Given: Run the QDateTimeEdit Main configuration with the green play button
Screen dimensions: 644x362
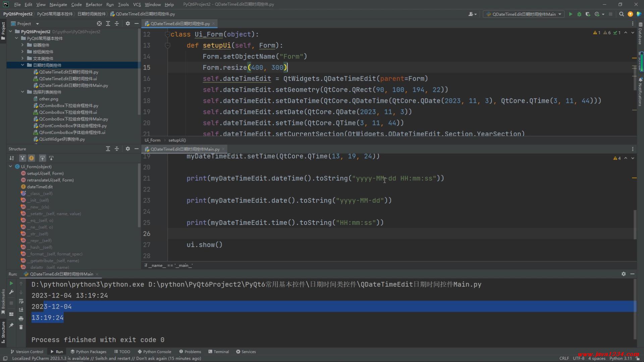Looking at the screenshot, I should 571,14.
